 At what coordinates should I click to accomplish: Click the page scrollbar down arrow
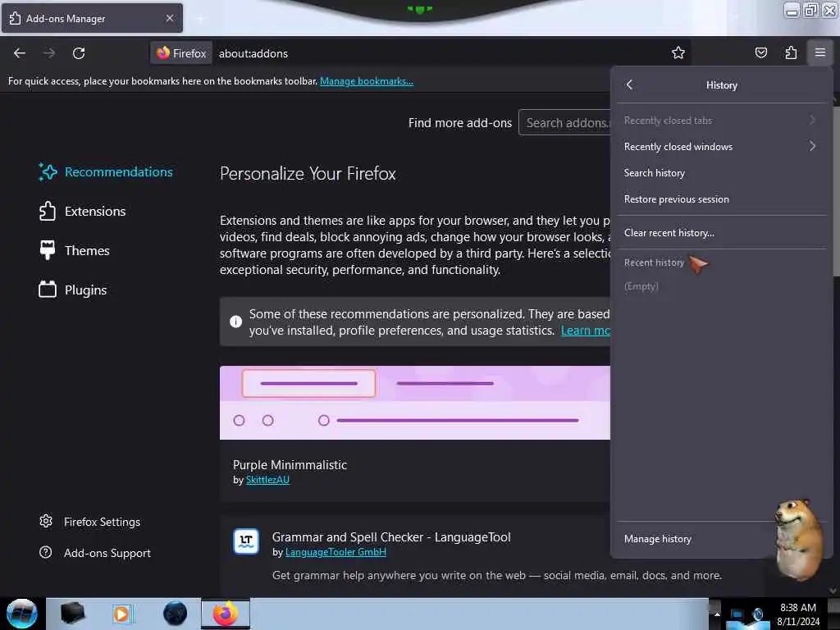click(x=833, y=591)
